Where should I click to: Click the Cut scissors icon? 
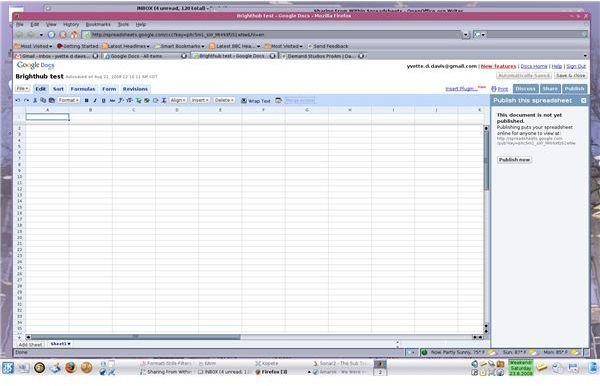(35, 100)
